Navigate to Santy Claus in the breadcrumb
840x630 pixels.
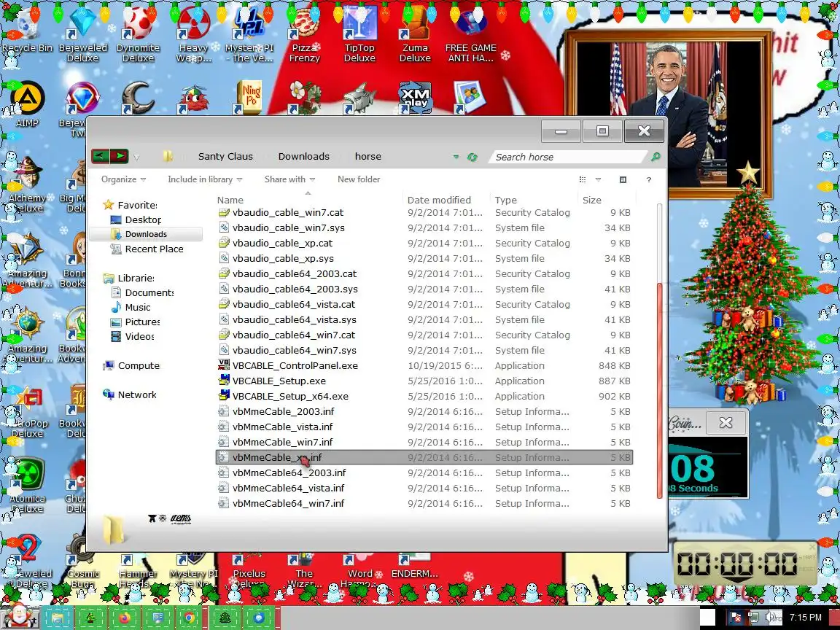coord(225,157)
